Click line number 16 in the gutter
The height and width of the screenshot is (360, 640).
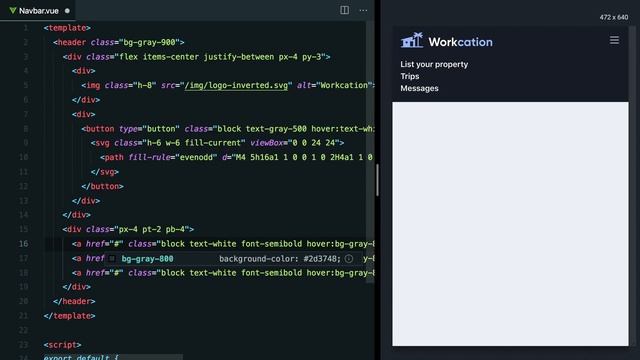tap(24, 244)
